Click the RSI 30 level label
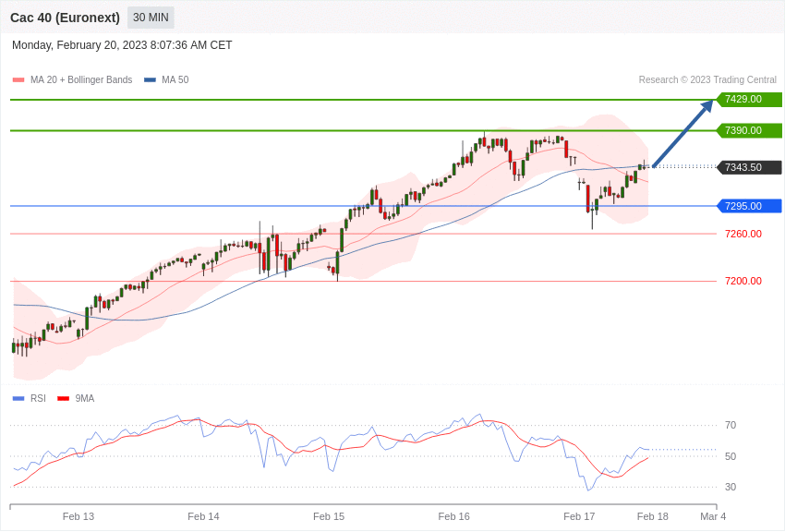 (731, 487)
